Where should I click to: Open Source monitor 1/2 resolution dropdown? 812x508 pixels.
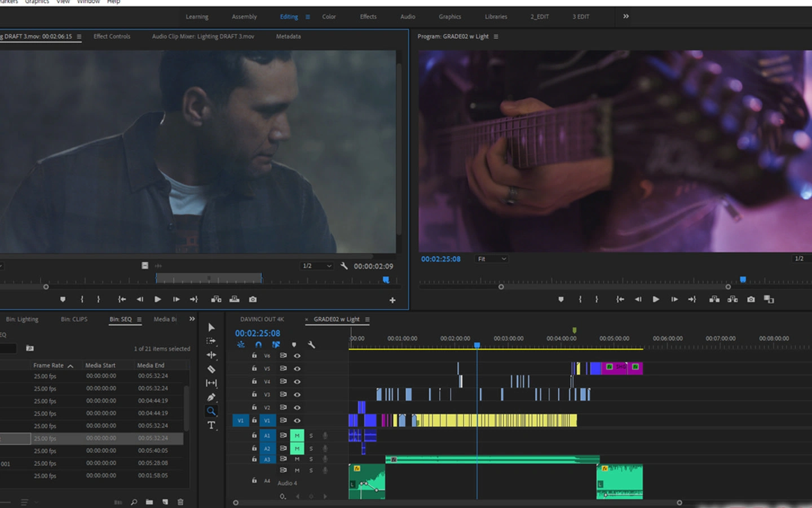click(317, 266)
